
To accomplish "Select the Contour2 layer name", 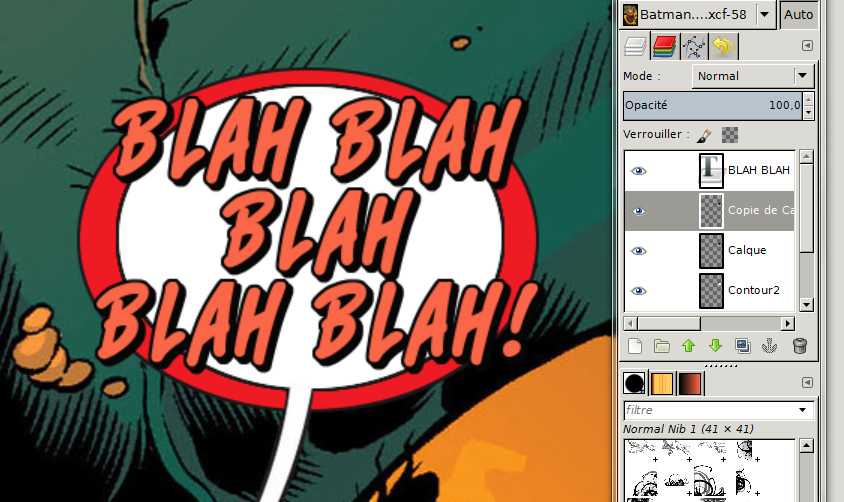I will [754, 291].
